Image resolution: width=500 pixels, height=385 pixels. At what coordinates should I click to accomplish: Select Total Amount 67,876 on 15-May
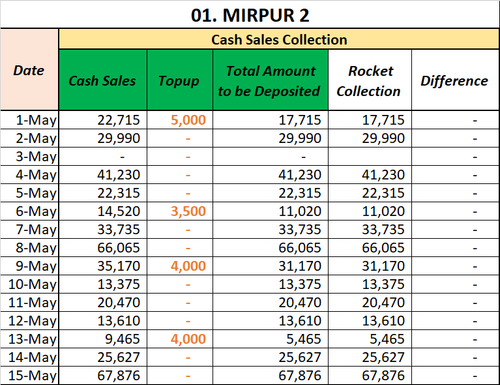click(x=270, y=375)
